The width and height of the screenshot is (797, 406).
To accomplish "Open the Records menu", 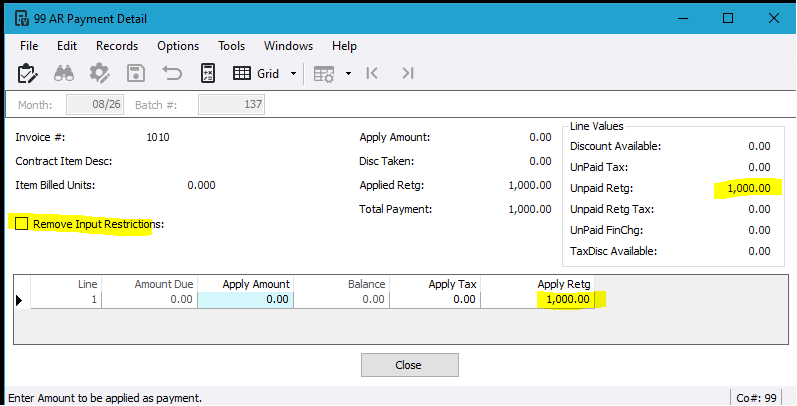I will [x=117, y=46].
